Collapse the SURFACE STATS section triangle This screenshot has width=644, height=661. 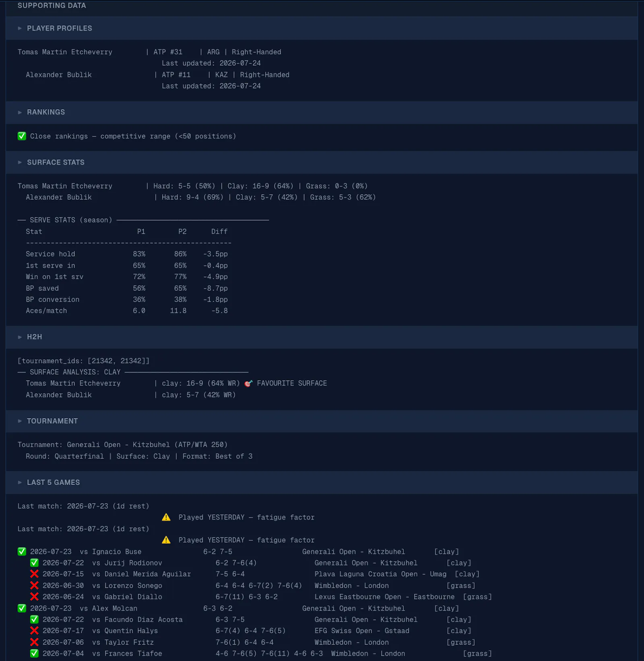(x=20, y=162)
